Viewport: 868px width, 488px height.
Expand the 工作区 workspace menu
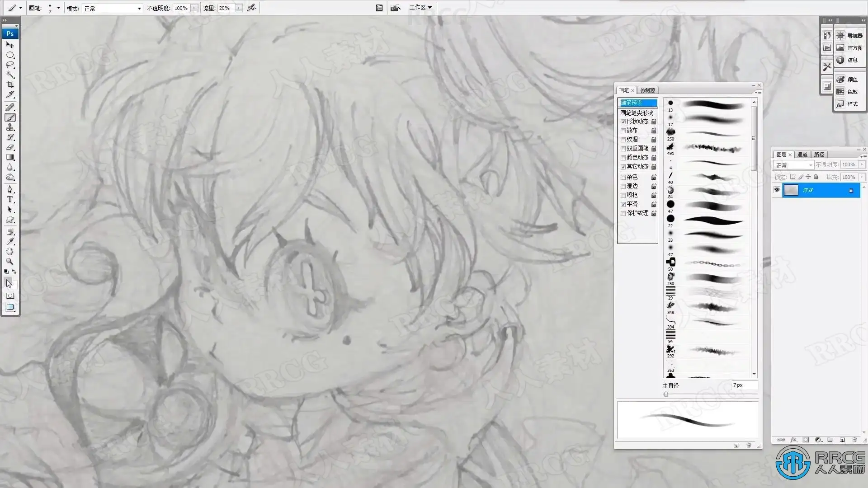pos(420,8)
